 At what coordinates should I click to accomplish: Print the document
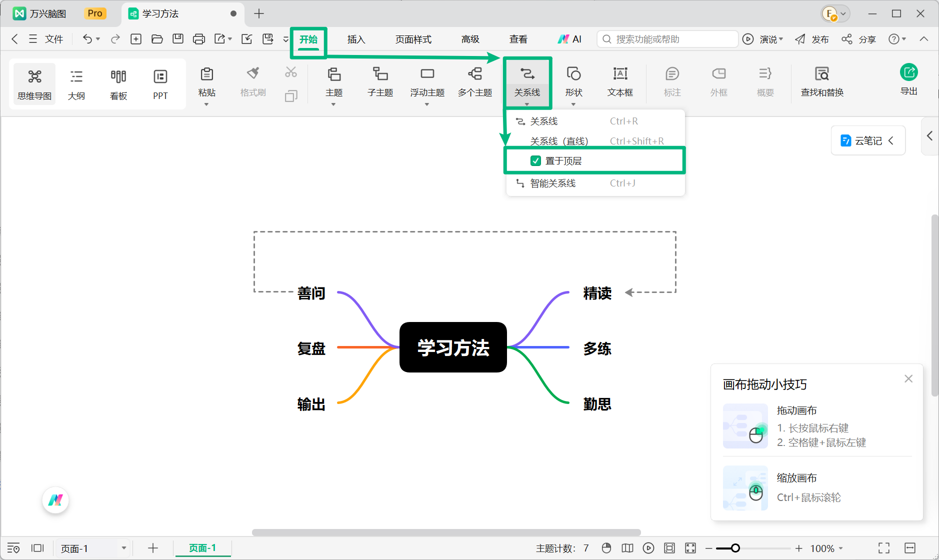tap(199, 39)
